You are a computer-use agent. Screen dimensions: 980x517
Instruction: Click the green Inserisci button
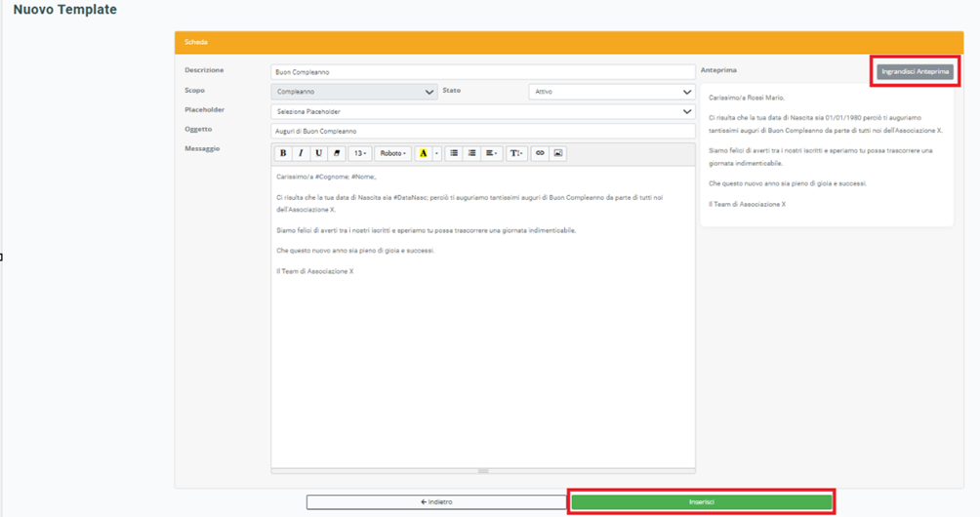tap(701, 501)
